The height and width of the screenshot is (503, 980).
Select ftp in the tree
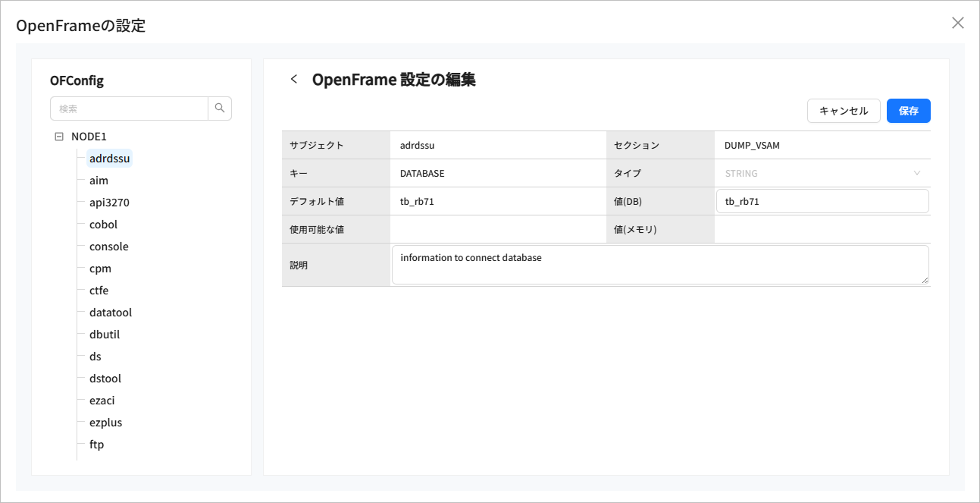tap(96, 445)
